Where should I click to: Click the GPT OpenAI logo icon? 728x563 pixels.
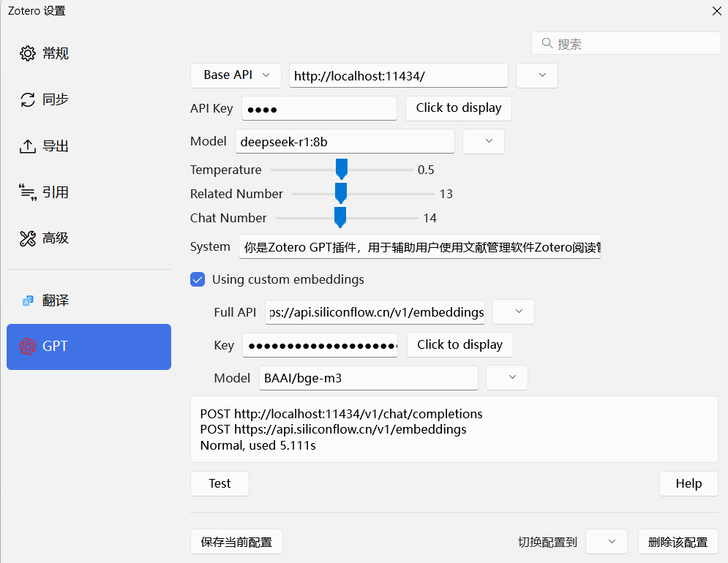(x=27, y=347)
